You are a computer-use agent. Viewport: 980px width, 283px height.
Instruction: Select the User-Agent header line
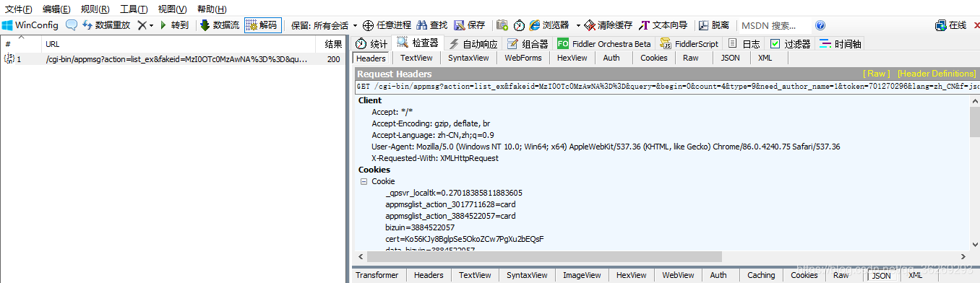(606, 147)
